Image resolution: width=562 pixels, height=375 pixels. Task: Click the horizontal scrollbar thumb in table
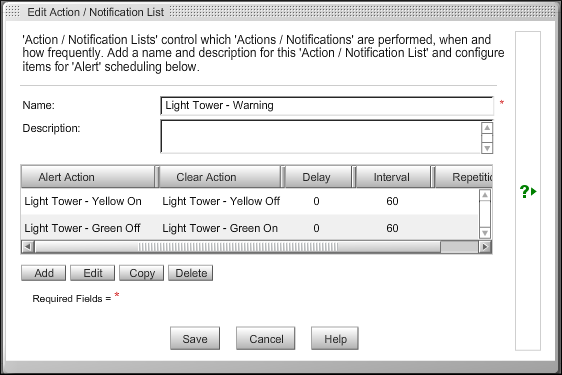(x=238, y=247)
